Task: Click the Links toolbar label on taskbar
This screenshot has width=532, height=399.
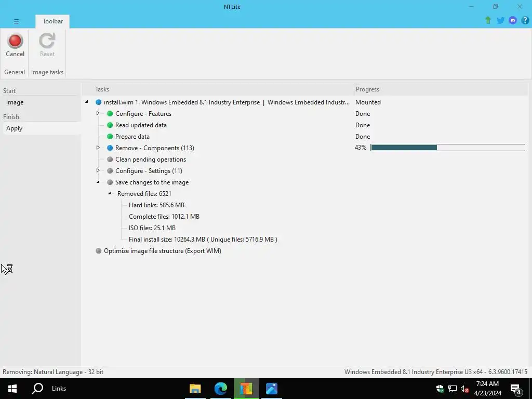Action: 59,389
